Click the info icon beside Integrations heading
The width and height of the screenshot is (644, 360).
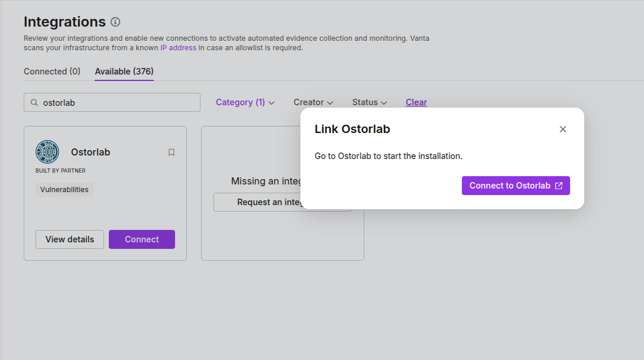pos(115,22)
